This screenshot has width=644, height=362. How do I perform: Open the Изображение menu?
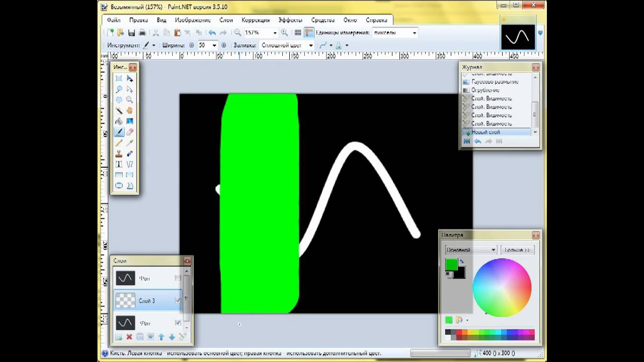[x=193, y=20]
